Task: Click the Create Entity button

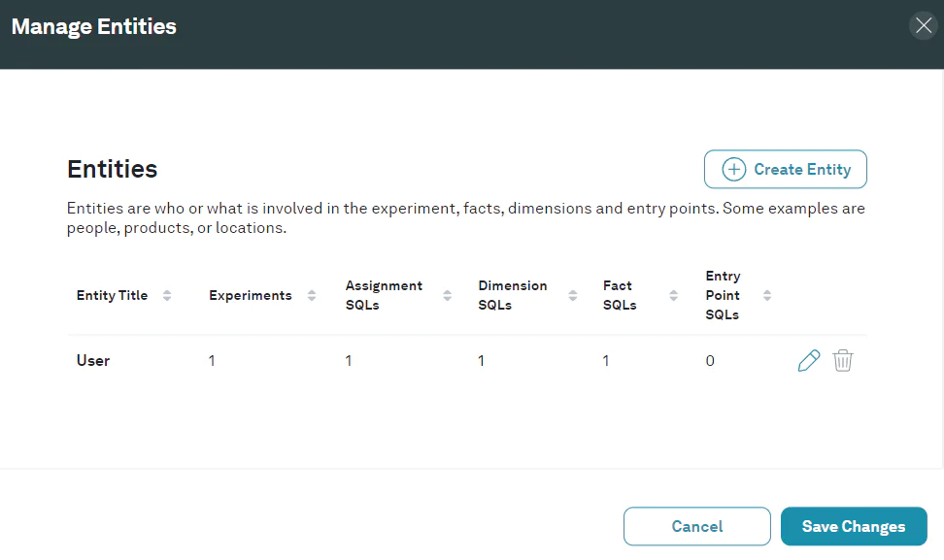Action: pyautogui.click(x=785, y=169)
